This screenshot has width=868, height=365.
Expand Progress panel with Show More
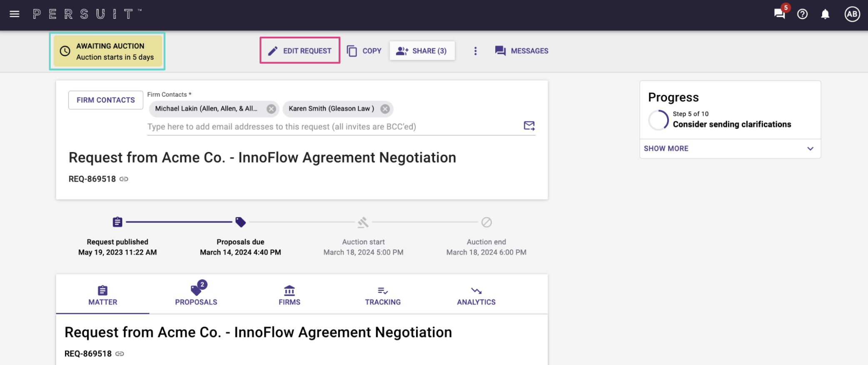(666, 149)
